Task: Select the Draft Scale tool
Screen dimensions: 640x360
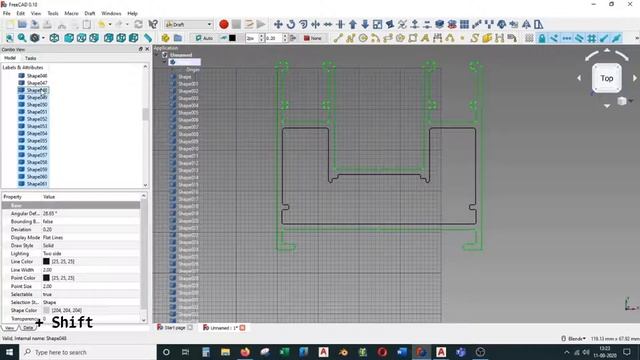Action: coord(378,24)
